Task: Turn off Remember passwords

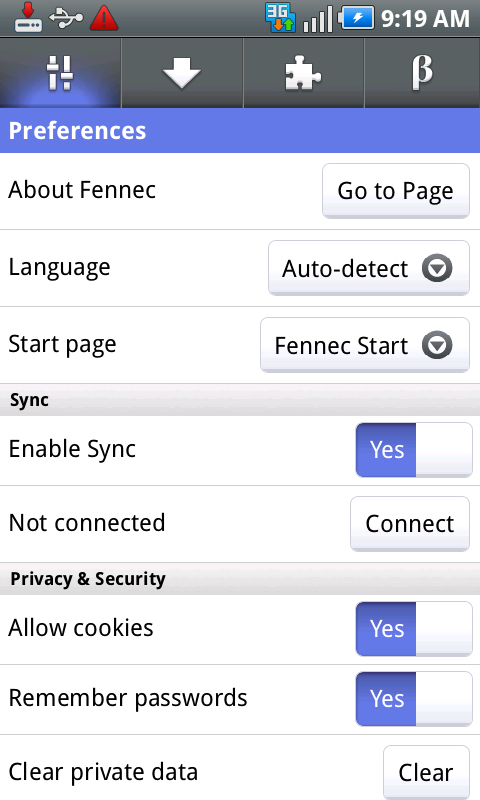Action: (x=414, y=698)
